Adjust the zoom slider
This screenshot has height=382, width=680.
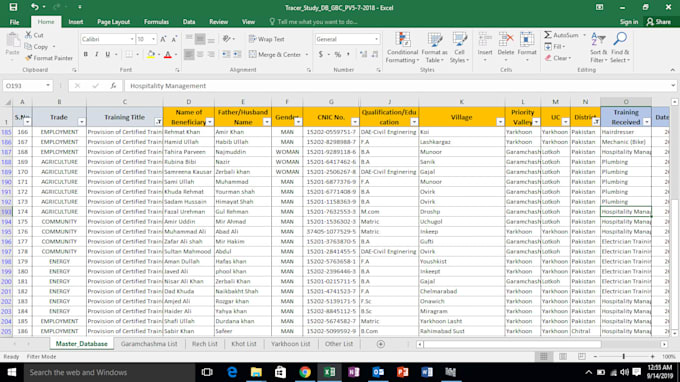coord(624,356)
